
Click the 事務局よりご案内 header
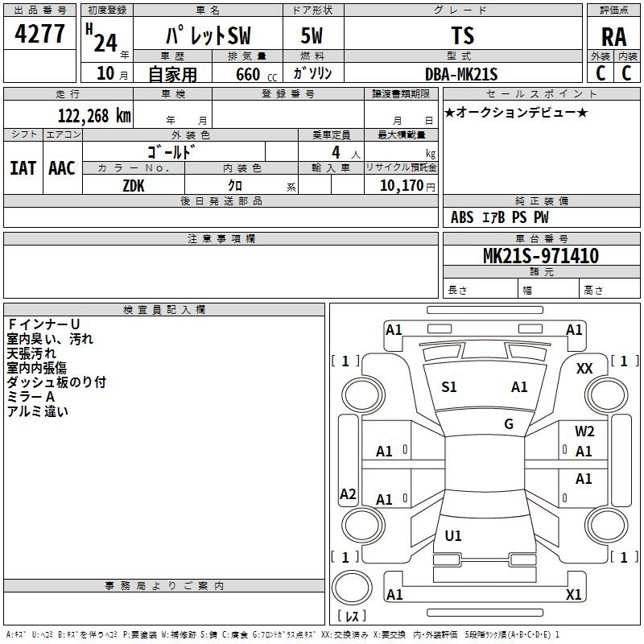[164, 586]
